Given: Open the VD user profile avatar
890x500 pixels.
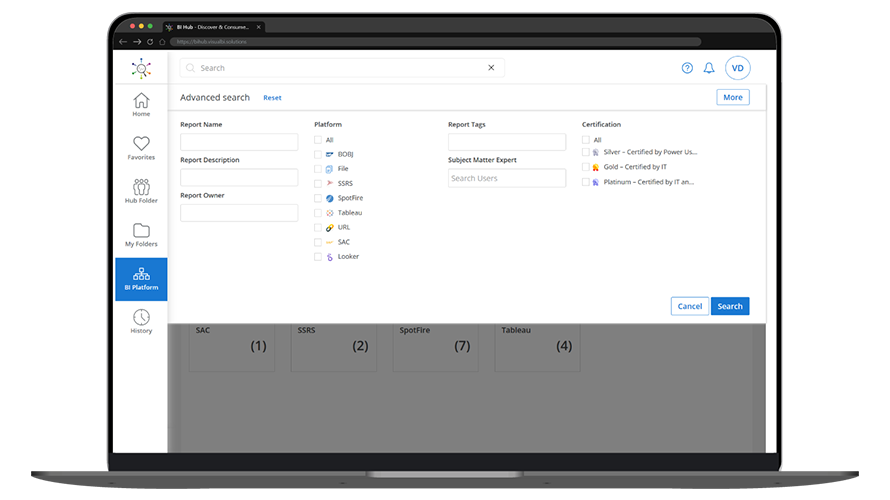Looking at the screenshot, I should click(737, 68).
